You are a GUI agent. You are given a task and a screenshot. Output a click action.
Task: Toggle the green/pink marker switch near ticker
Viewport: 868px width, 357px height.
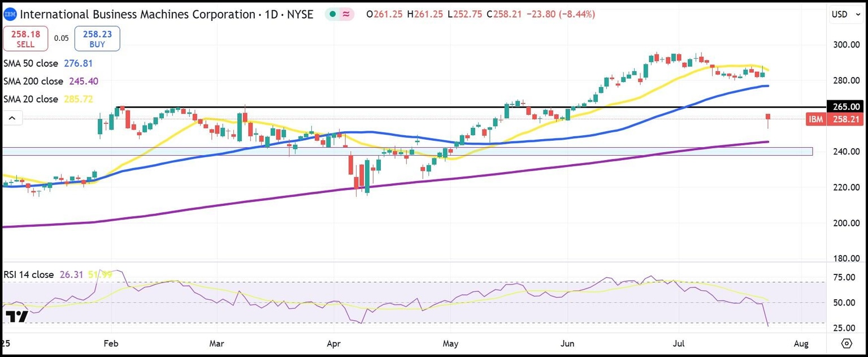click(340, 14)
